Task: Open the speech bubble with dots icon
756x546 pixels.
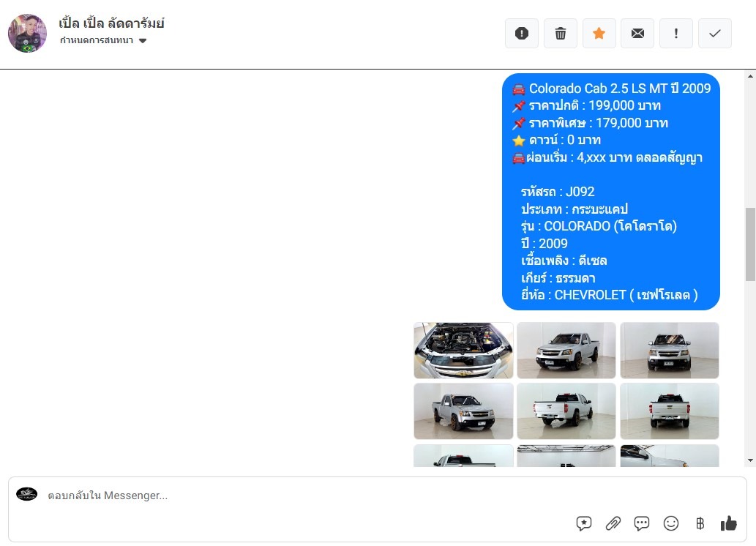Action: click(642, 523)
